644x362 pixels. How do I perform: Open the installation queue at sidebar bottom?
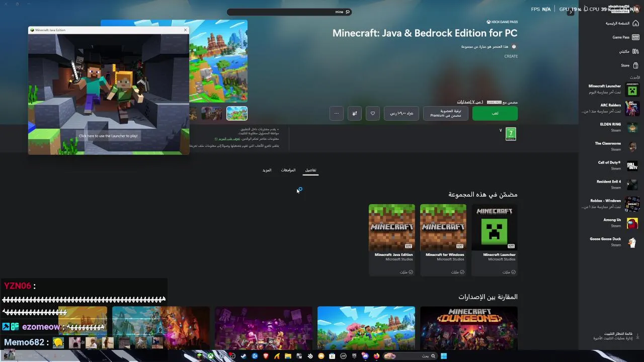click(616, 336)
